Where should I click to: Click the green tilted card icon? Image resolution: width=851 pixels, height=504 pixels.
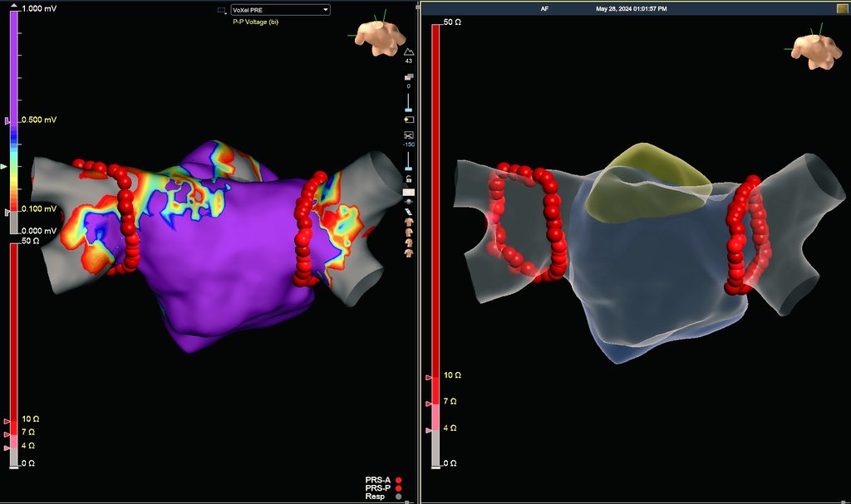409,212
